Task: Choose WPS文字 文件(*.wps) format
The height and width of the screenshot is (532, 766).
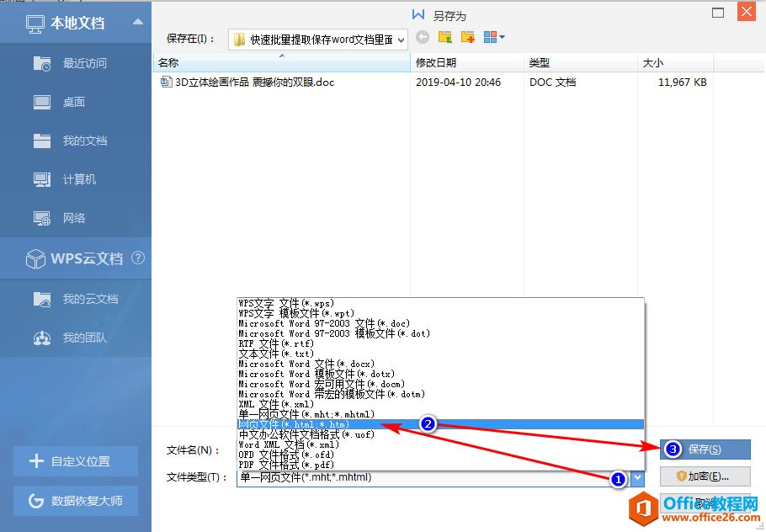Action: tap(440, 303)
